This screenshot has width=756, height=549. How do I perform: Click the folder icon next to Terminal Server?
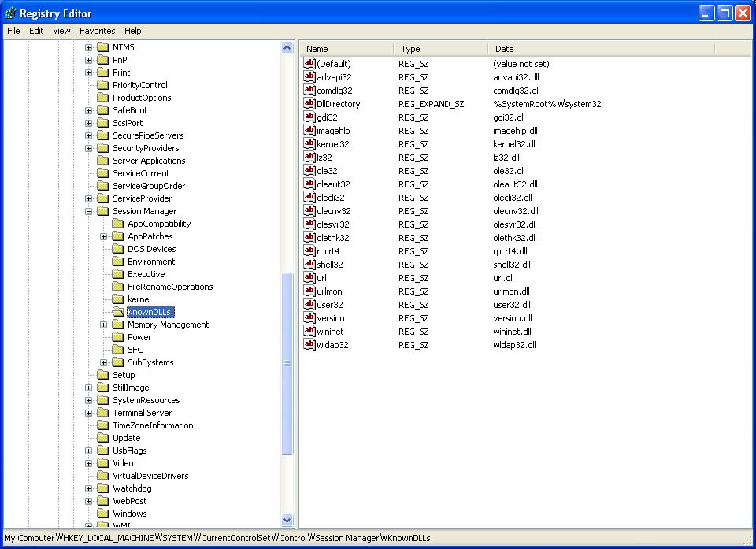point(102,413)
